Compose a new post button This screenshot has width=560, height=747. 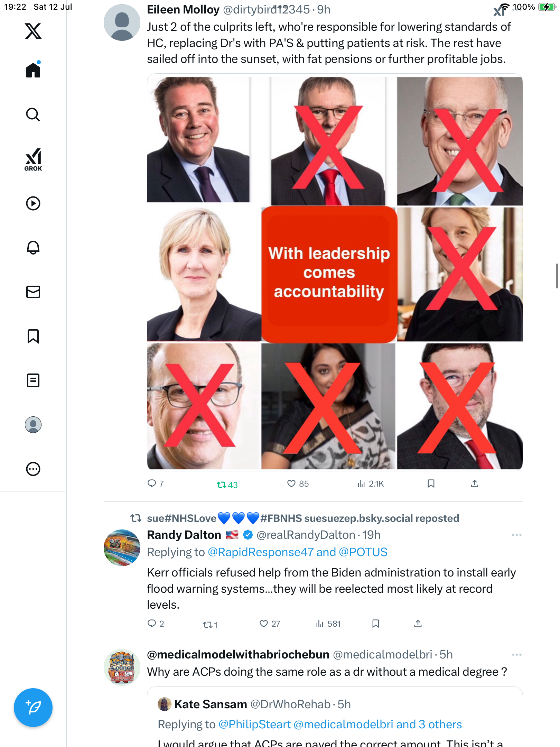tap(33, 708)
